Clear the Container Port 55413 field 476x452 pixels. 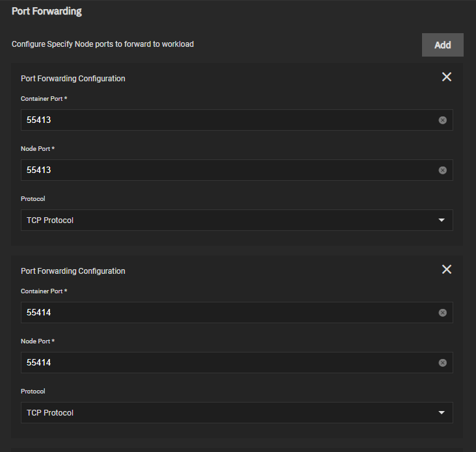(442, 120)
